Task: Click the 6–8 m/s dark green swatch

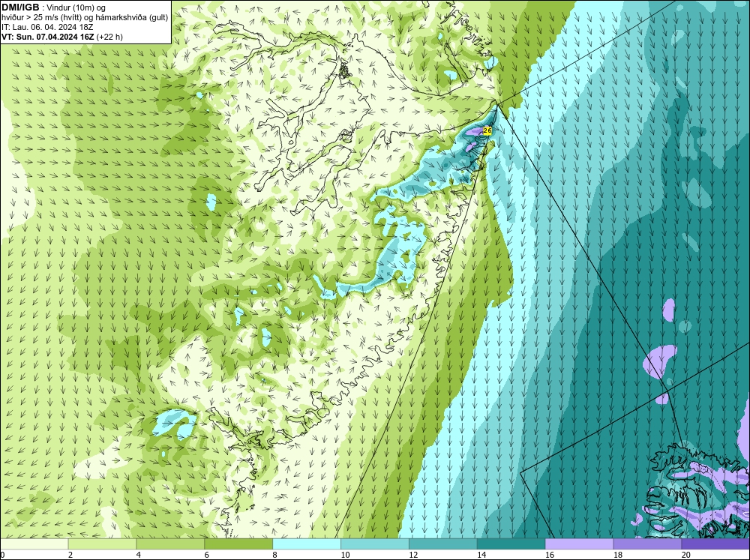Action: pyautogui.click(x=238, y=544)
